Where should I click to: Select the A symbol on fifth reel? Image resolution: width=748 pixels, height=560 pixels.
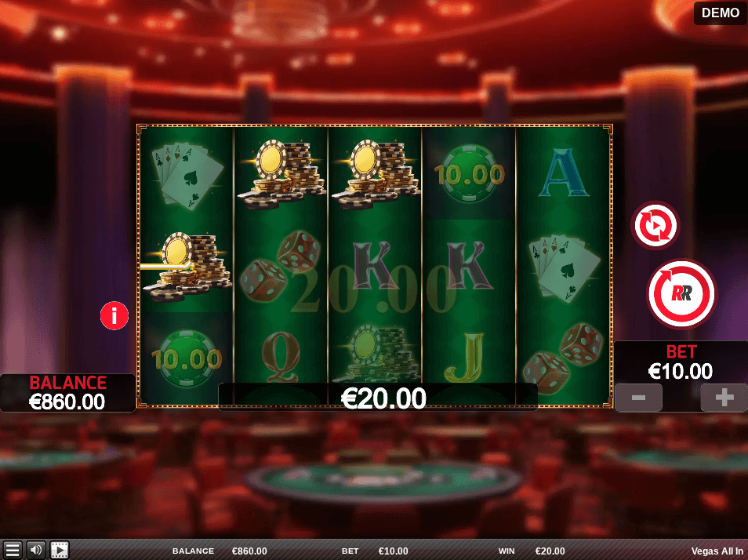point(564,173)
